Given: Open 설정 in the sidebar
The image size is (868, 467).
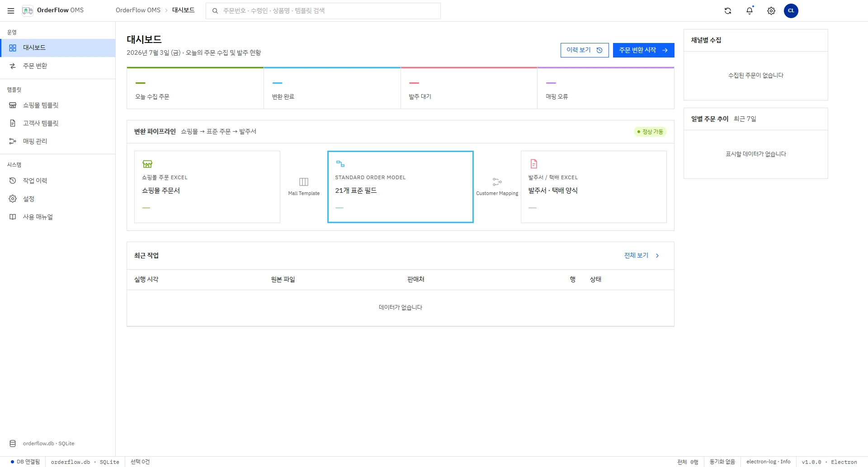Looking at the screenshot, I should point(58,199).
